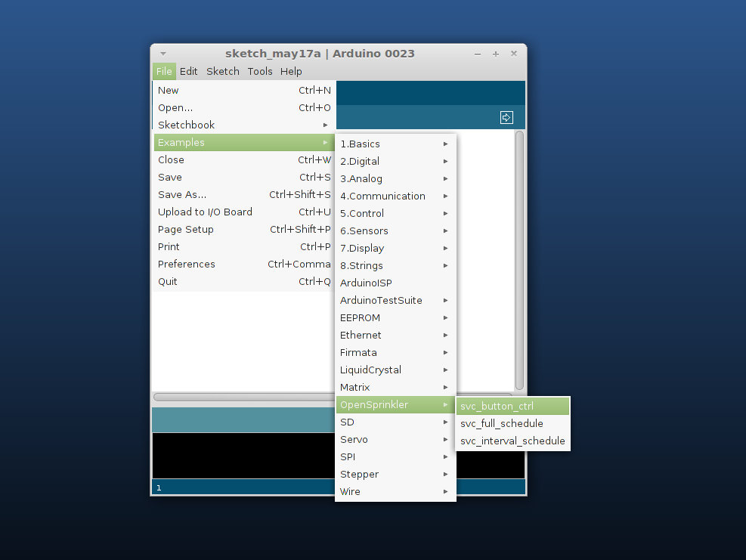This screenshot has width=746, height=560.
Task: Expand the 5.Control examples submenu
Action: [395, 213]
